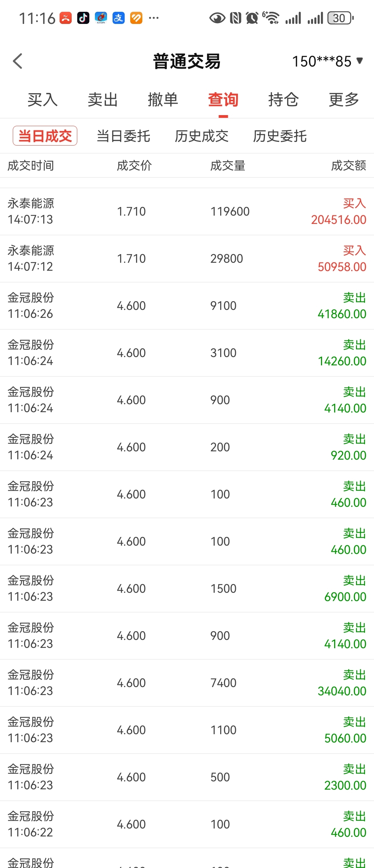This screenshot has height=868, width=374.
Task: View 历史委托 records
Action: pyautogui.click(x=280, y=136)
